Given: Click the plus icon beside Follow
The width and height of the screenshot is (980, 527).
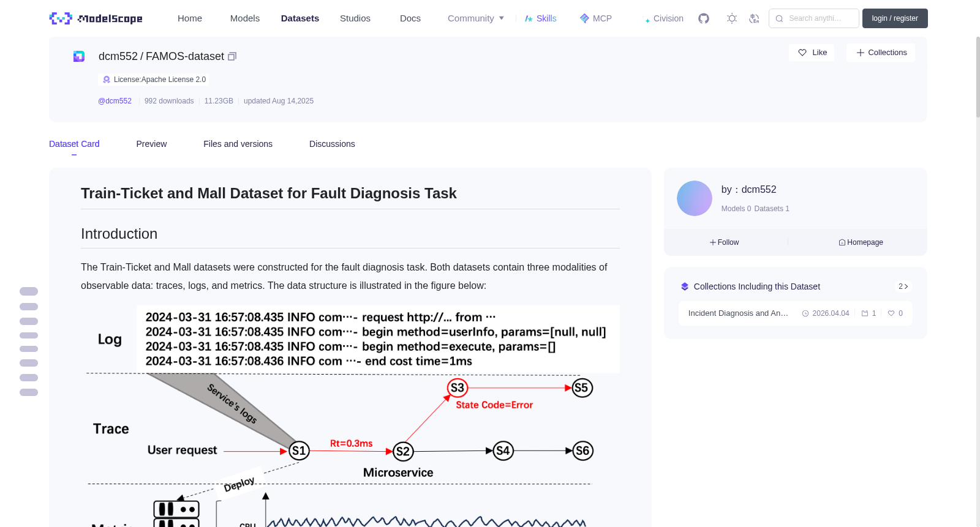Looking at the screenshot, I should (x=713, y=242).
